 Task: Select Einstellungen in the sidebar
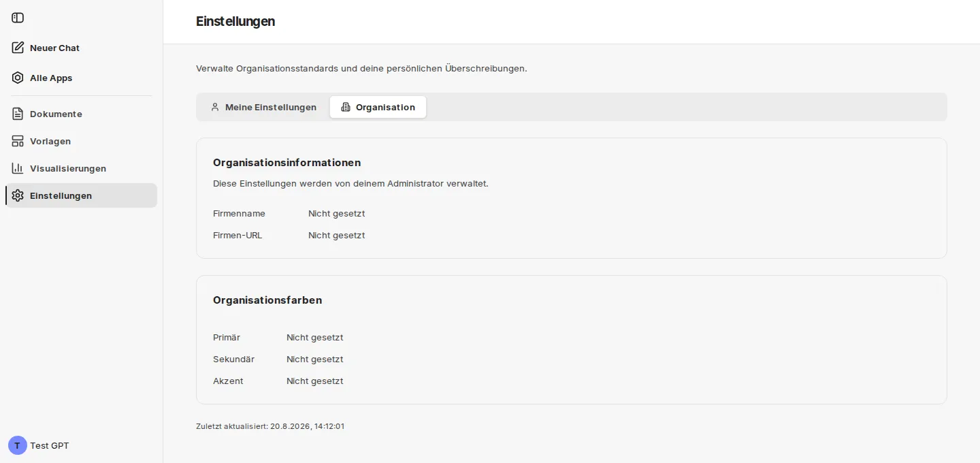click(81, 195)
